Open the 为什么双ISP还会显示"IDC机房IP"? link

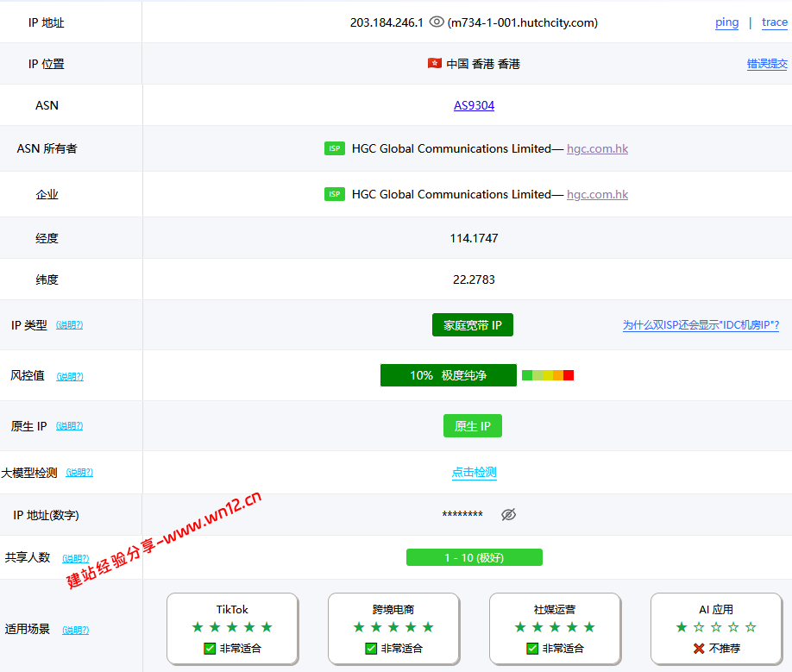(701, 325)
